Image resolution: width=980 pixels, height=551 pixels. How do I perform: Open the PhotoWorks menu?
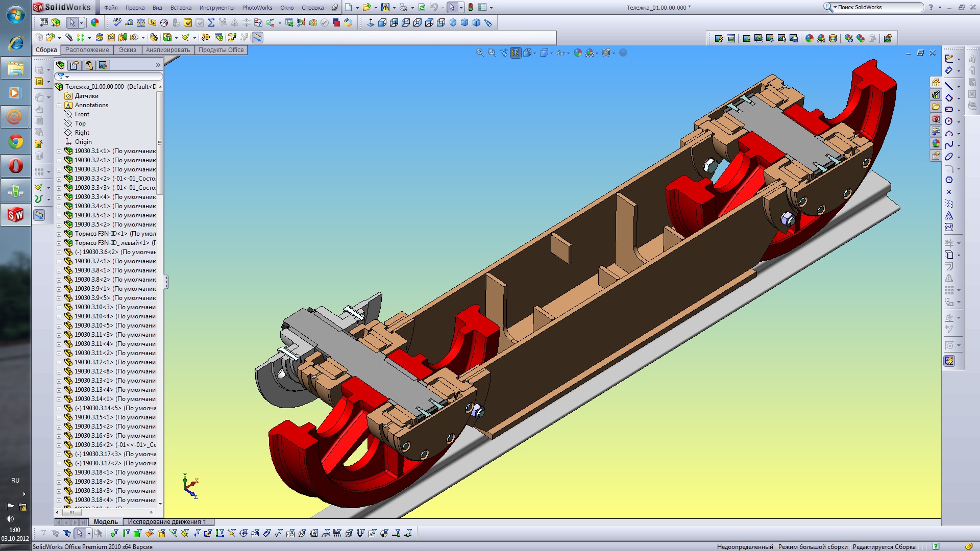coord(257,8)
